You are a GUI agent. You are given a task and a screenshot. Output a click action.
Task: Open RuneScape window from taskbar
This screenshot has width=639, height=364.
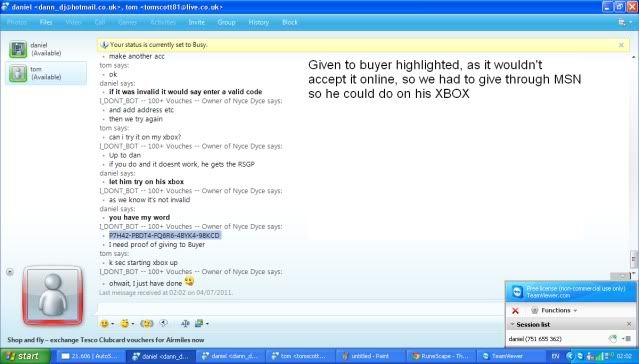(x=438, y=356)
